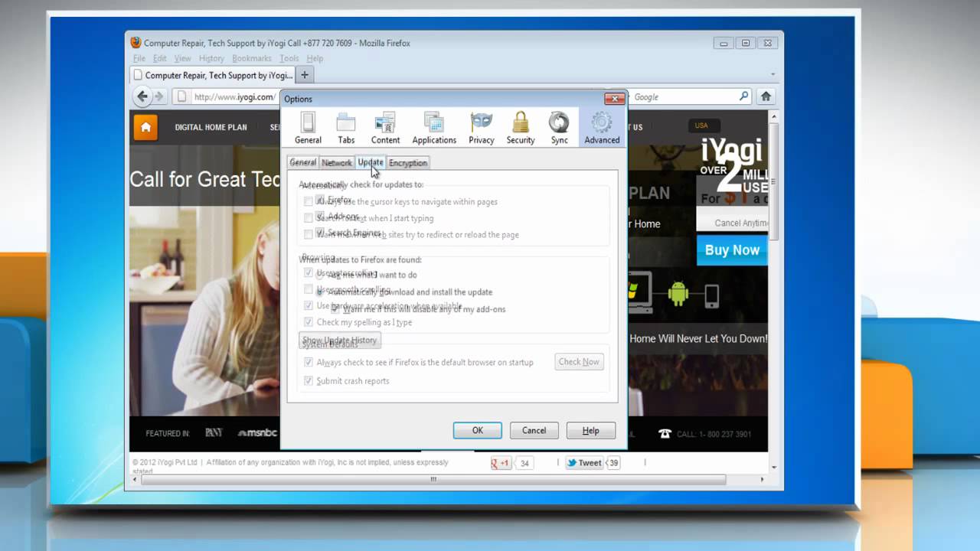Click the mobile phone icon on webpage
The image size is (980, 551).
(711, 295)
